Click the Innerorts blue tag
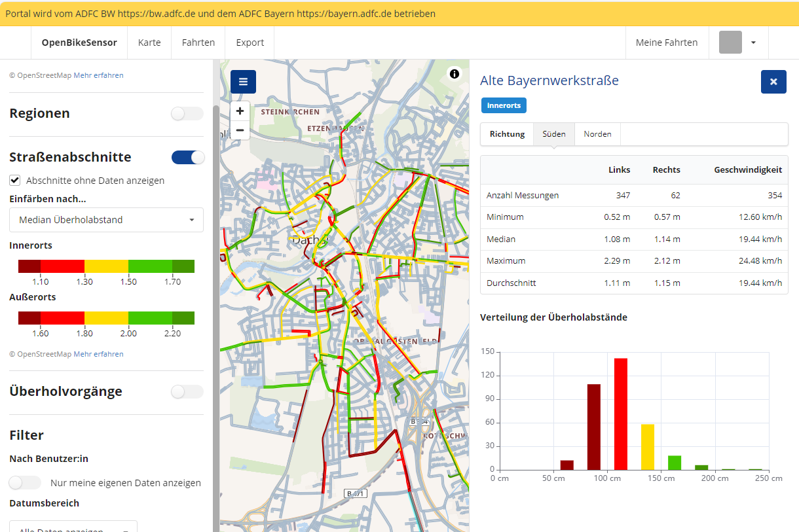Image resolution: width=799 pixels, height=532 pixels. [x=504, y=105]
